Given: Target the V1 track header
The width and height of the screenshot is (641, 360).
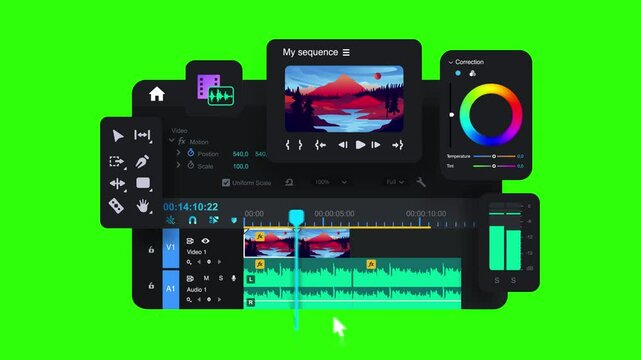Looking at the screenshot, I should [171, 247].
